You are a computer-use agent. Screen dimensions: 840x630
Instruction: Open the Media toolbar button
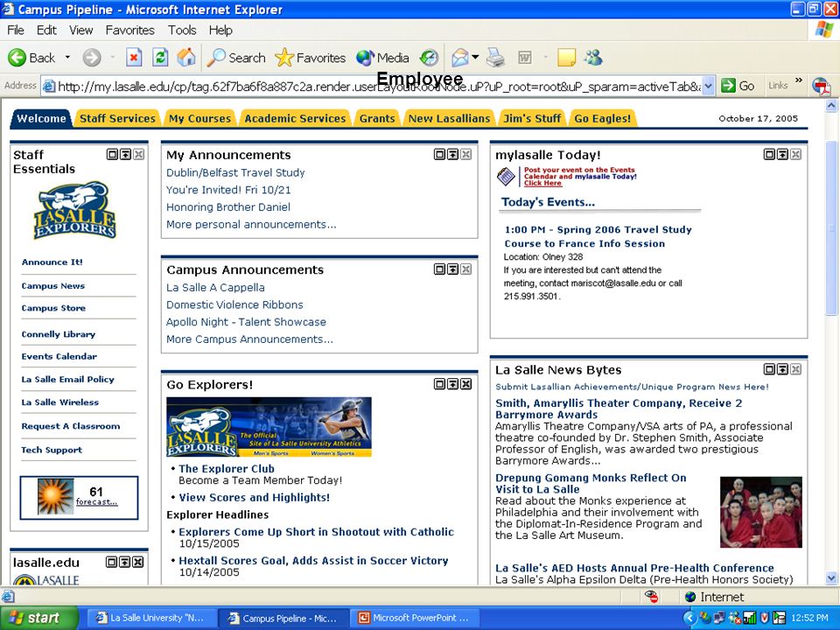(382, 58)
